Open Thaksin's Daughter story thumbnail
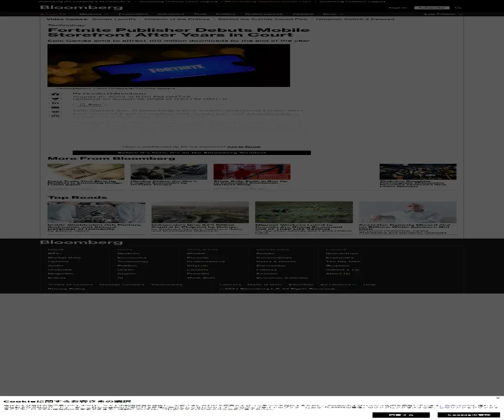The image size is (504, 420). (418, 172)
